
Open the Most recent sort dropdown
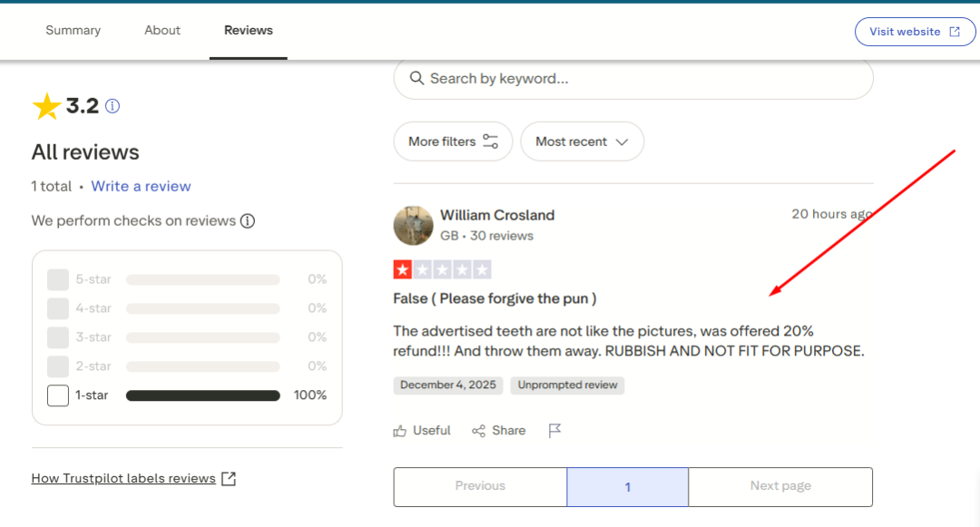[582, 142]
